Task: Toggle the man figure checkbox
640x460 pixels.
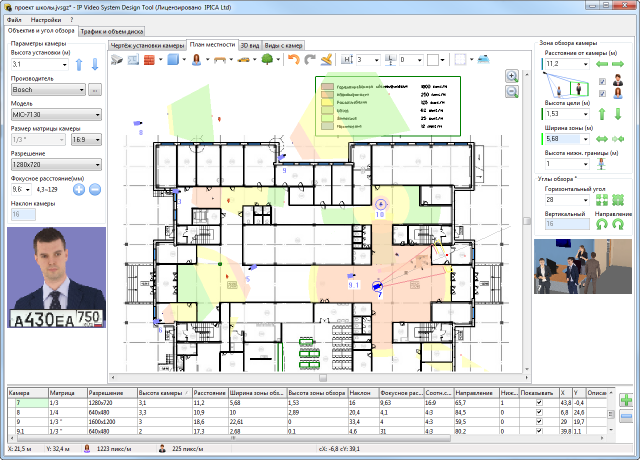Action: coord(602,82)
